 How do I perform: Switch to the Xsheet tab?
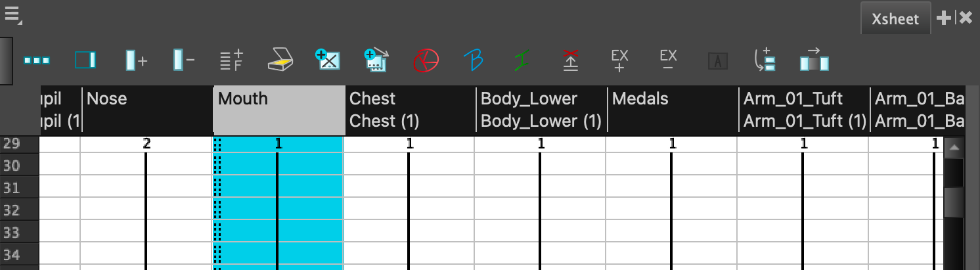(895, 18)
